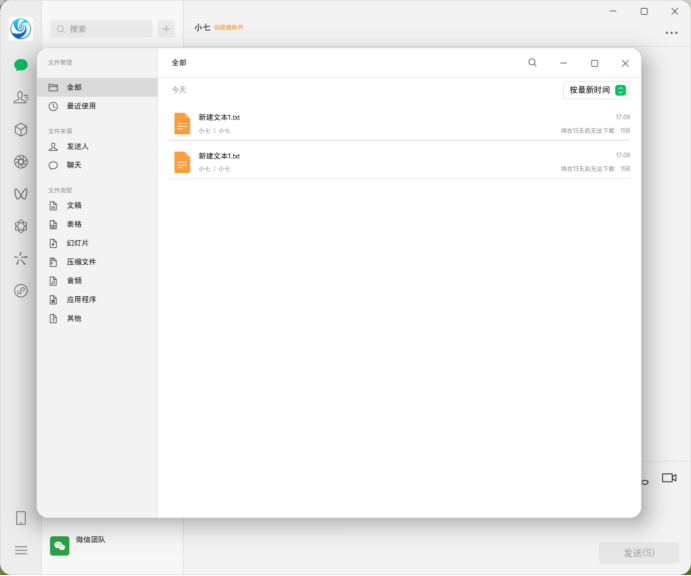The image size is (691, 576).
Task: Click the 小七 chat title
Action: point(202,27)
